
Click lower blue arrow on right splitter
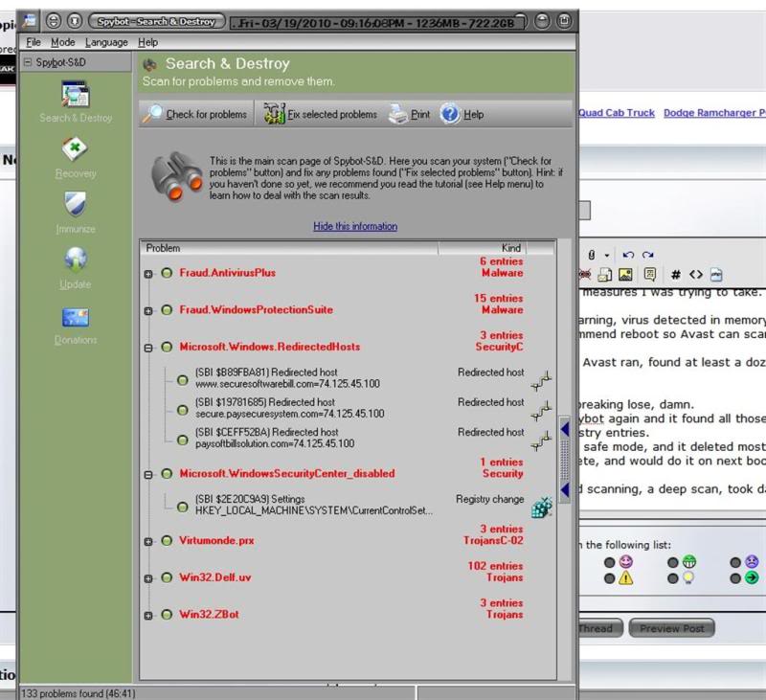(x=565, y=490)
